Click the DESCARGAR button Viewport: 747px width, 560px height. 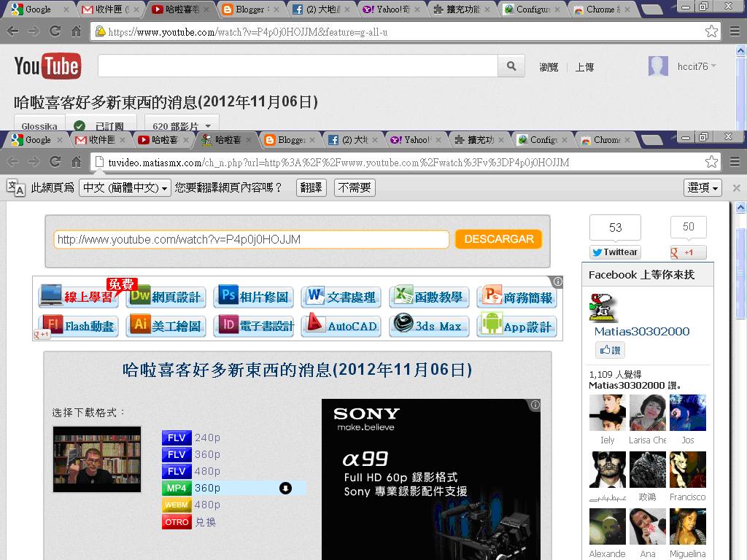click(499, 239)
